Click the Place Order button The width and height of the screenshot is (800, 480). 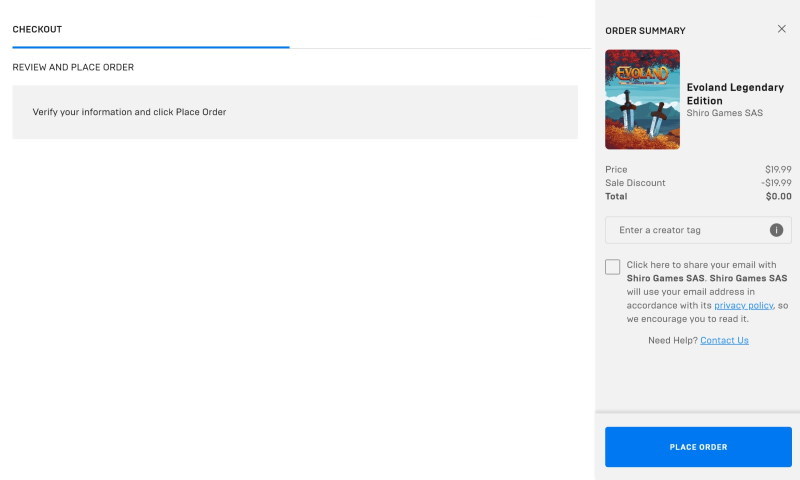[x=698, y=447]
